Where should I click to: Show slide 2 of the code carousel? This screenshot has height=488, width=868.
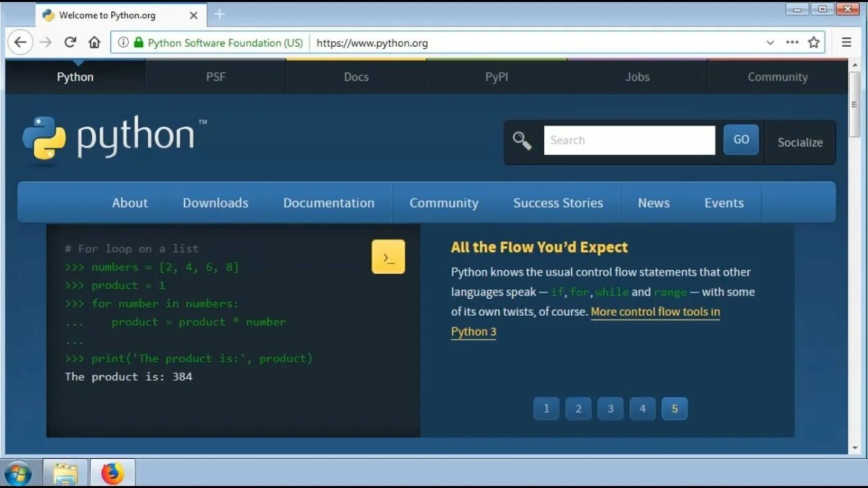(x=578, y=409)
